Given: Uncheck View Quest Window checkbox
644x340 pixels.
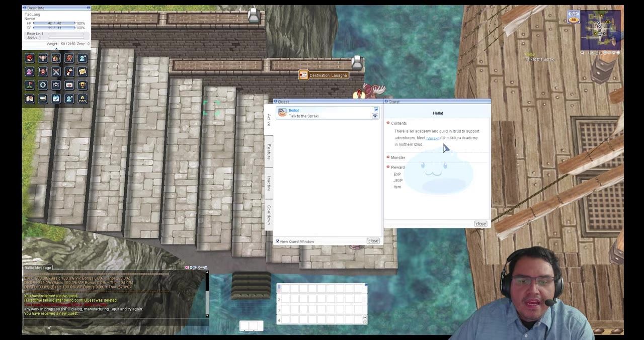Looking at the screenshot, I should pyautogui.click(x=277, y=241).
